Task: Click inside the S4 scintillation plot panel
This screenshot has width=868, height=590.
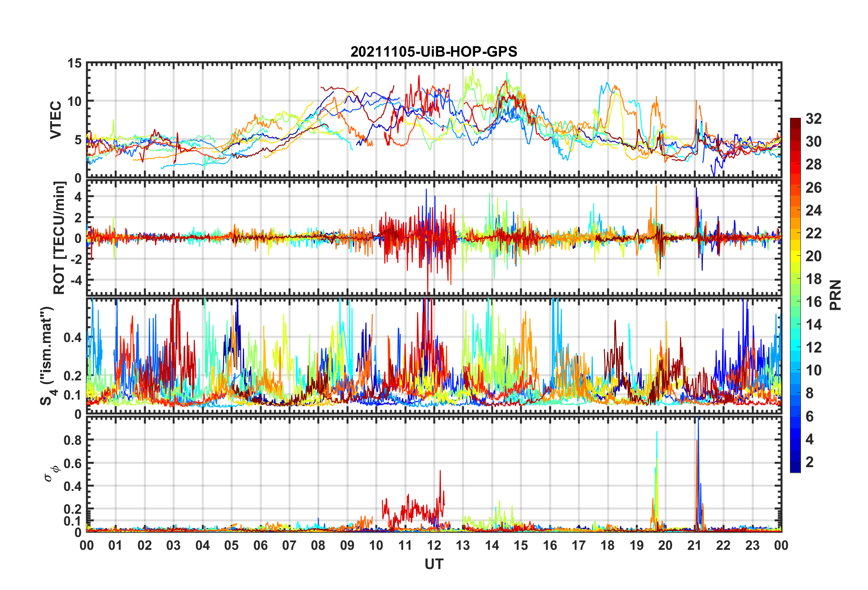Action: [434, 356]
